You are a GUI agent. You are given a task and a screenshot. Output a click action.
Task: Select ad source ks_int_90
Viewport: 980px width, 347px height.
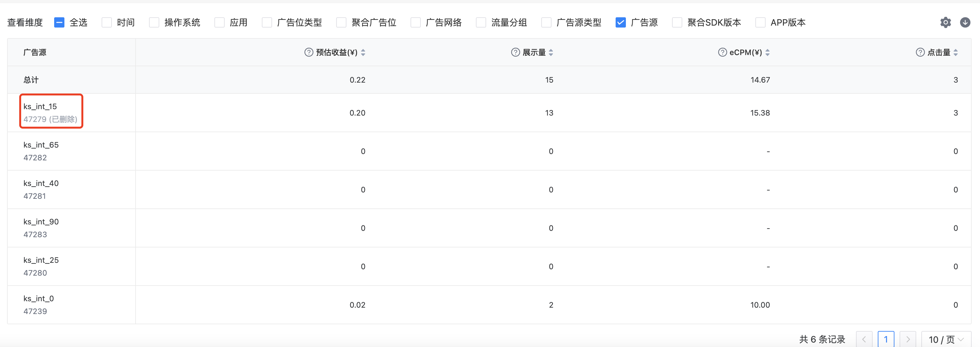pos(41,222)
